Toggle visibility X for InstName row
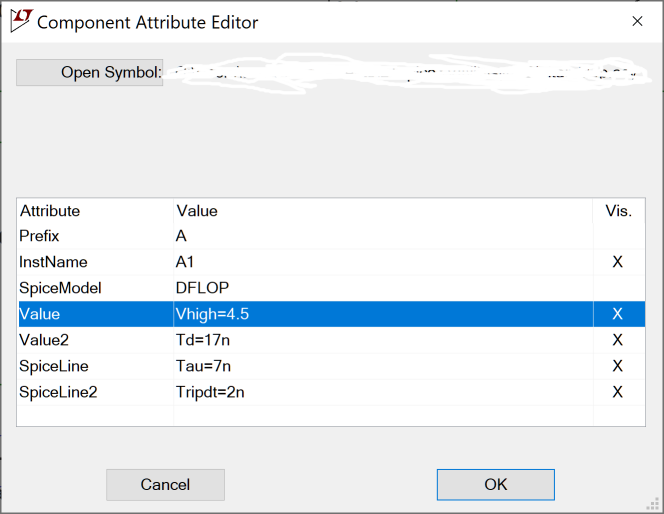The width and height of the screenshot is (664, 514). [618, 262]
